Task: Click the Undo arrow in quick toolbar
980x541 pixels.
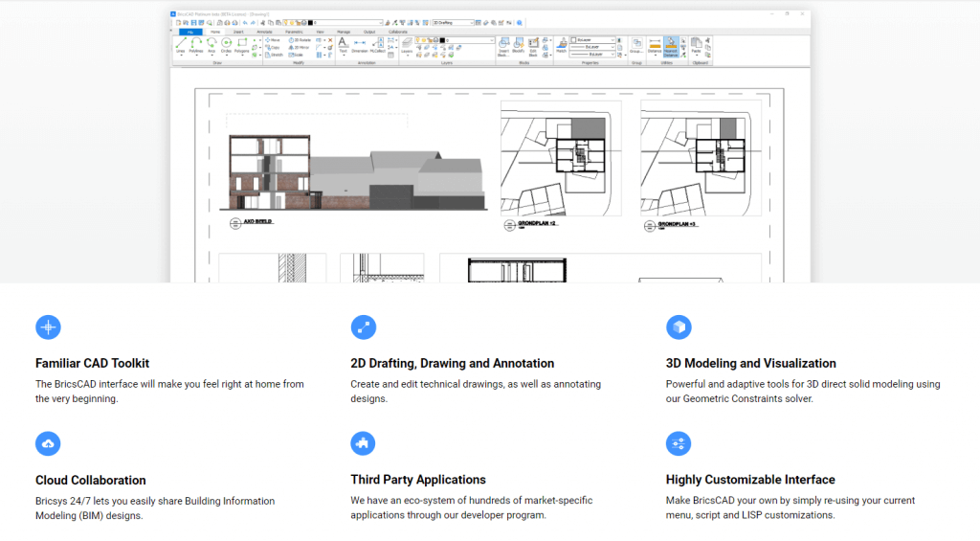Action: [x=245, y=23]
